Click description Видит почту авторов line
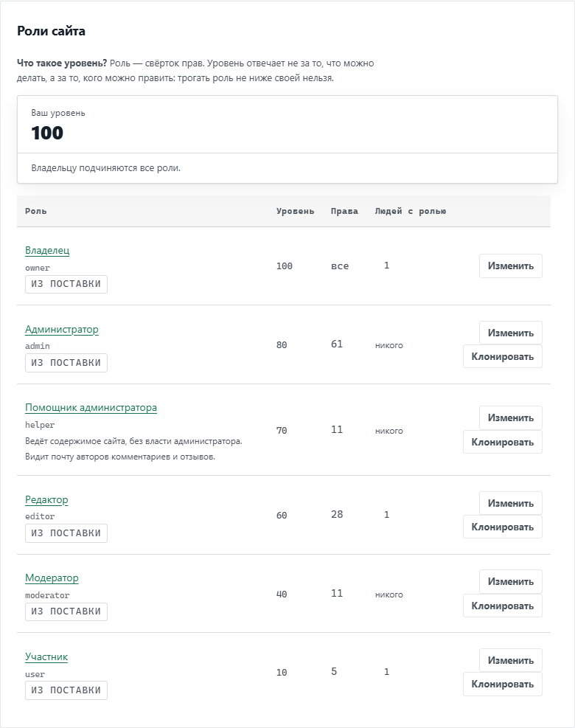The image size is (575, 728). pyautogui.click(x=120, y=457)
